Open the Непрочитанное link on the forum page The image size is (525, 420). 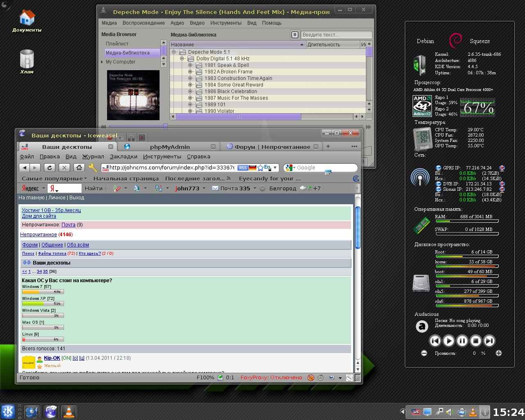click(39, 235)
